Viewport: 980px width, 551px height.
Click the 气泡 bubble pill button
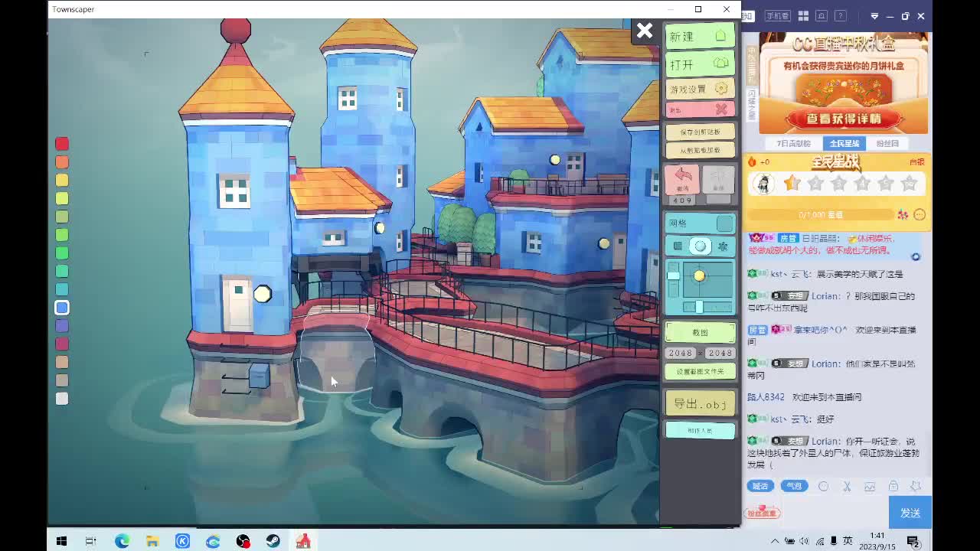(794, 486)
